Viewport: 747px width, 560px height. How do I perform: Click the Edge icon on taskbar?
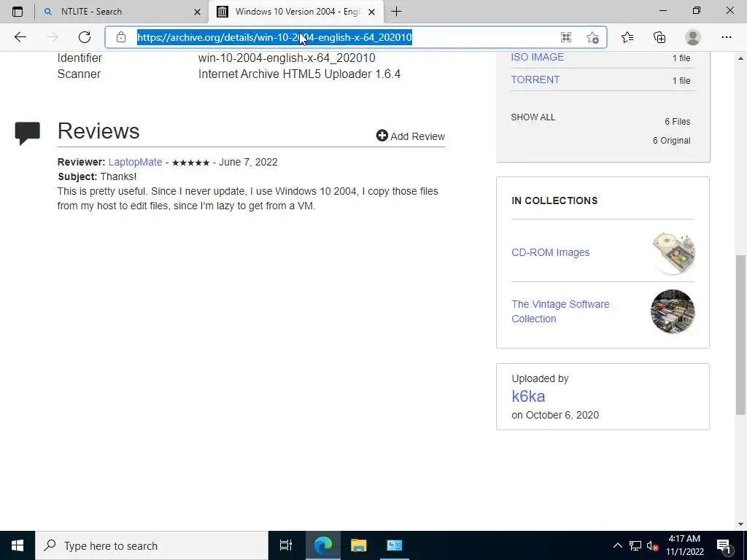tap(322, 545)
